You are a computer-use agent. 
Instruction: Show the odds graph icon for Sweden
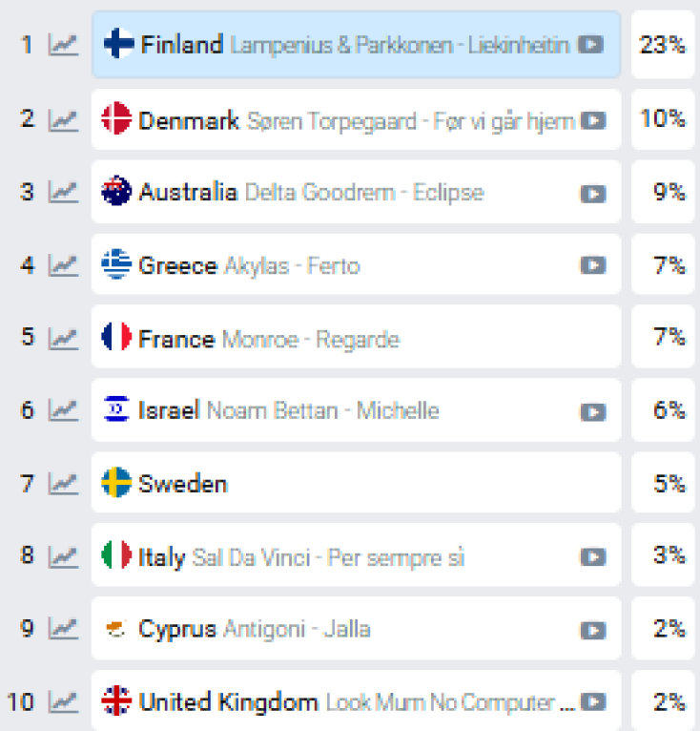63,483
